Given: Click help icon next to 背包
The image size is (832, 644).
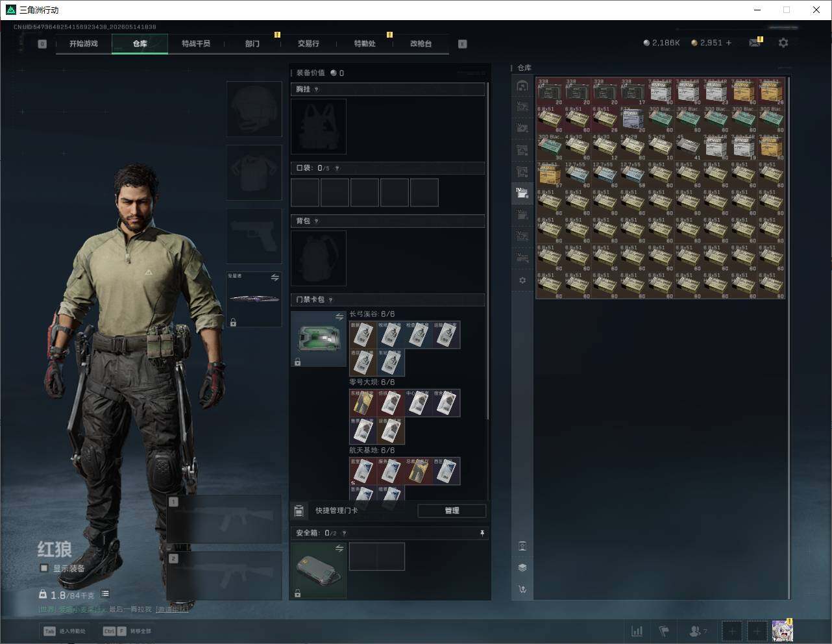Looking at the screenshot, I should (x=317, y=221).
